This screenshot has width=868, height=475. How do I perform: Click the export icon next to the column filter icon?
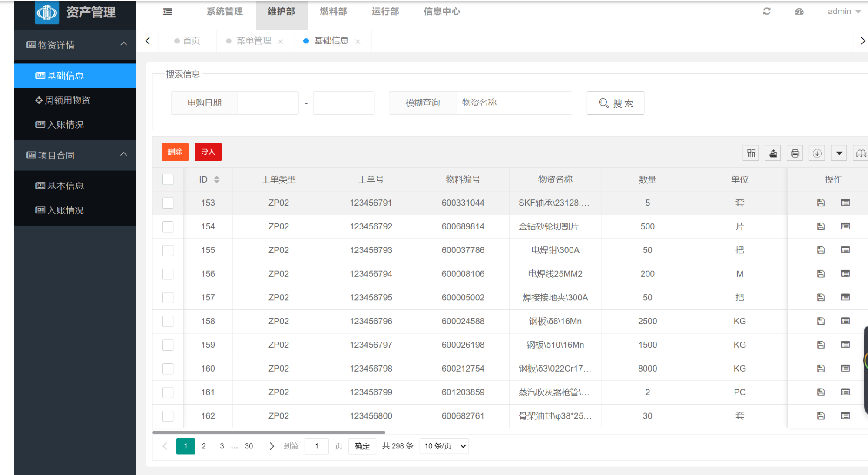point(773,153)
